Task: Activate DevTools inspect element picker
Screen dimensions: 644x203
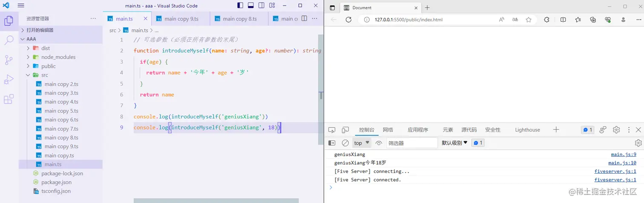Action: click(x=332, y=130)
